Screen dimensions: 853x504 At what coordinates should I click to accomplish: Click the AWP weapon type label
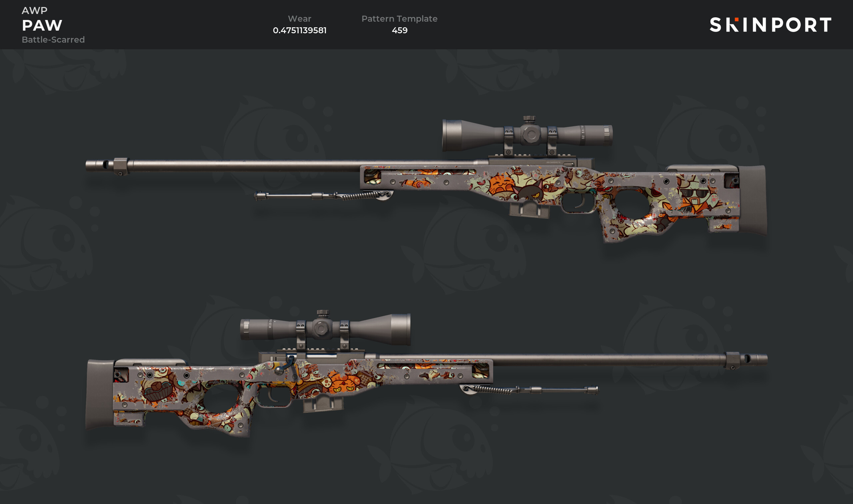(x=35, y=11)
